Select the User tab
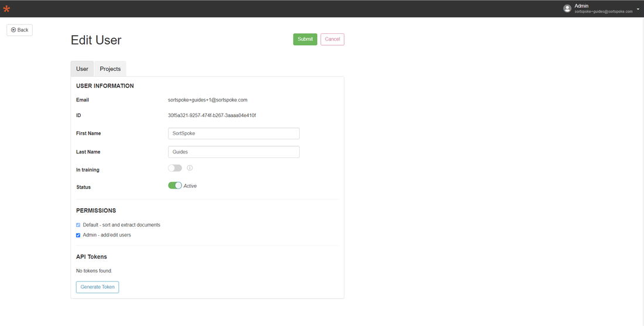644x326 pixels. pyautogui.click(x=82, y=69)
